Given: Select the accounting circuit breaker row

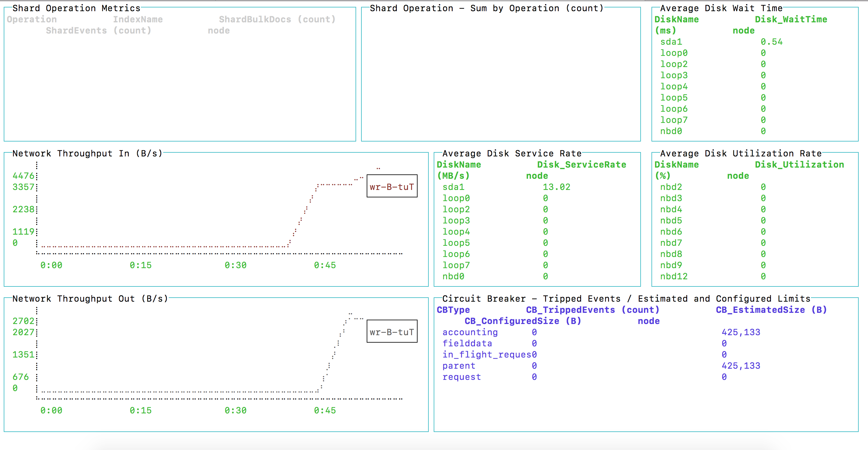Looking at the screenshot, I should (x=470, y=332).
